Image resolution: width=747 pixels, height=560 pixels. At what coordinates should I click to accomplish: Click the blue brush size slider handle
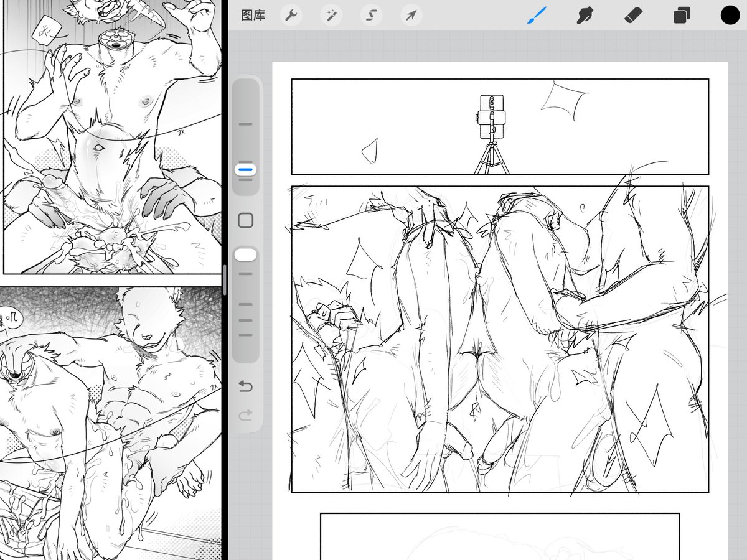(246, 169)
